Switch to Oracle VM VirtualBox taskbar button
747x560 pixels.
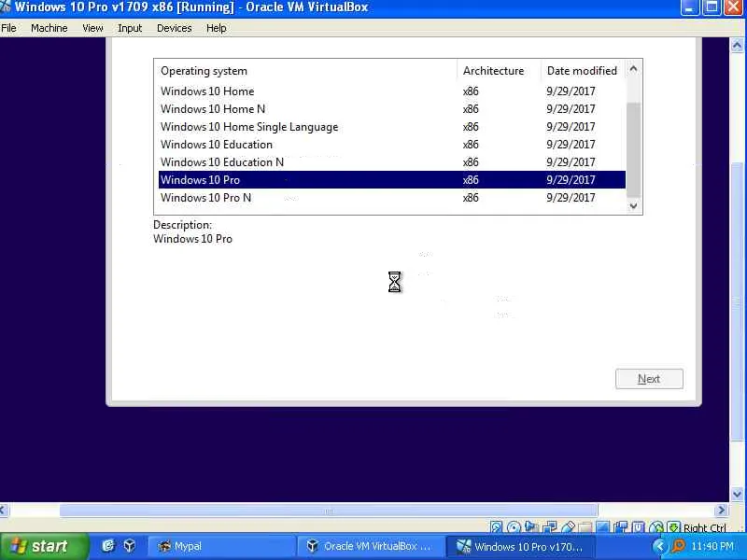coord(370,546)
